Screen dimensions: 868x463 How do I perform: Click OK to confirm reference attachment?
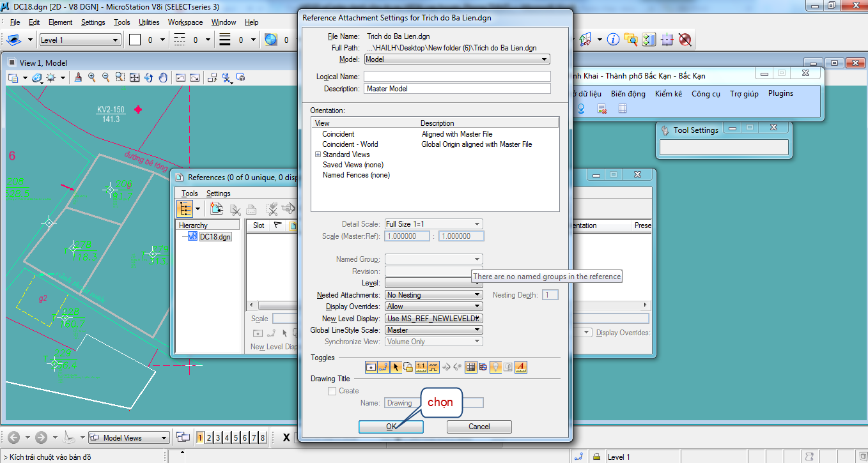391,427
